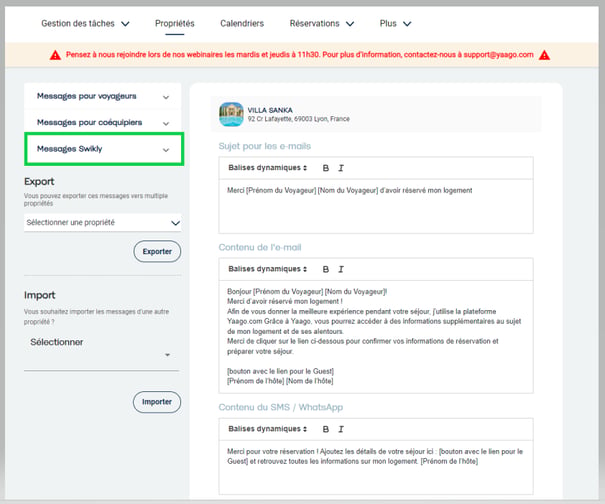Screen dimensions: 605x504
Task: Click into SMS / WhatsApp text area
Action: 376,467
